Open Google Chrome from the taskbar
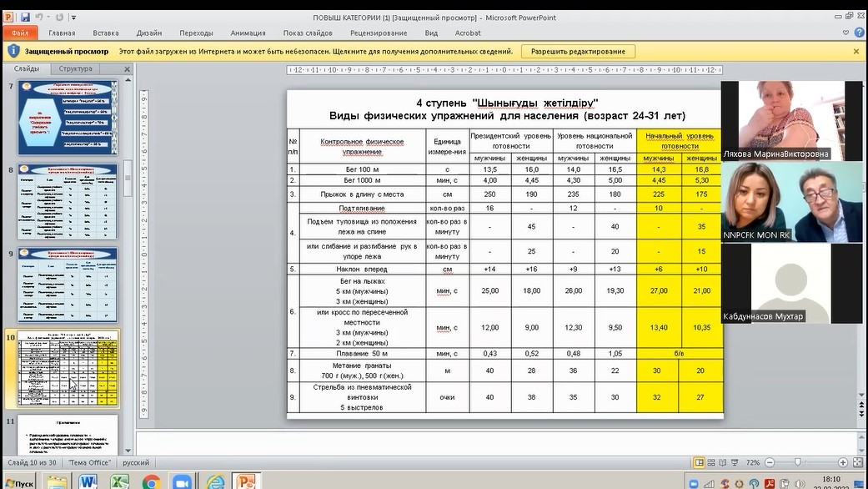868x489 pixels. pos(151,481)
